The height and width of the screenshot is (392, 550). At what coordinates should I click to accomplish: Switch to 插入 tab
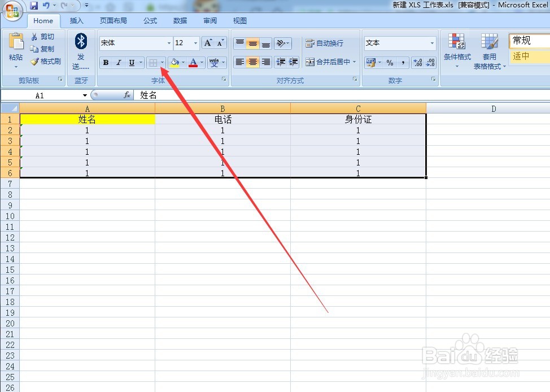coord(76,21)
